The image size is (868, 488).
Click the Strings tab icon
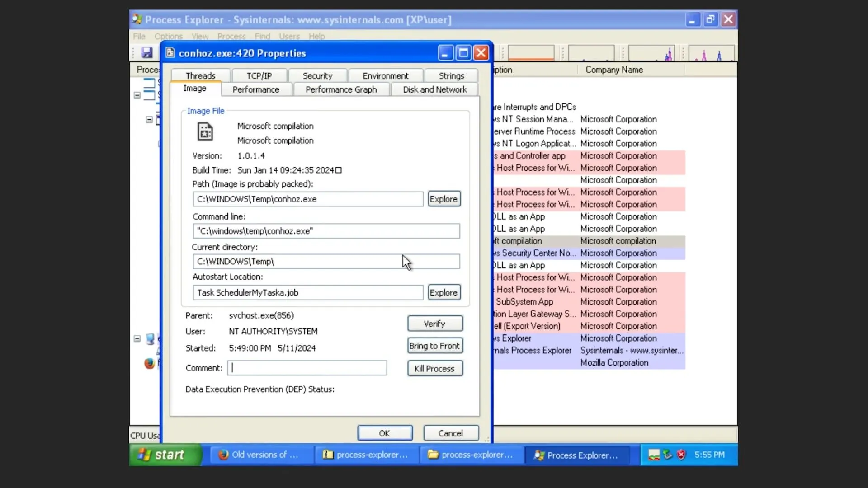pyautogui.click(x=452, y=75)
